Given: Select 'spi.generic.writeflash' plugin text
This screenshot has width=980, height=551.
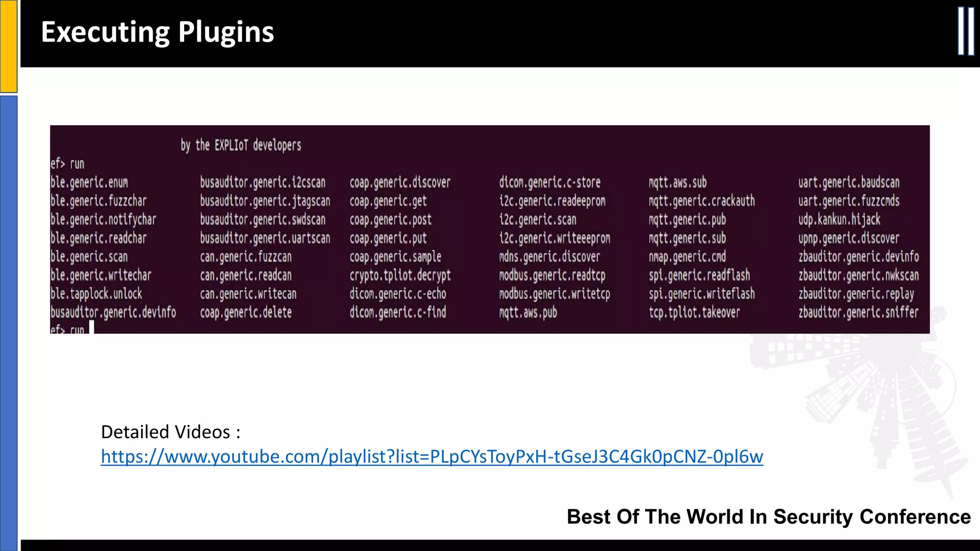Looking at the screenshot, I should coord(702,294).
